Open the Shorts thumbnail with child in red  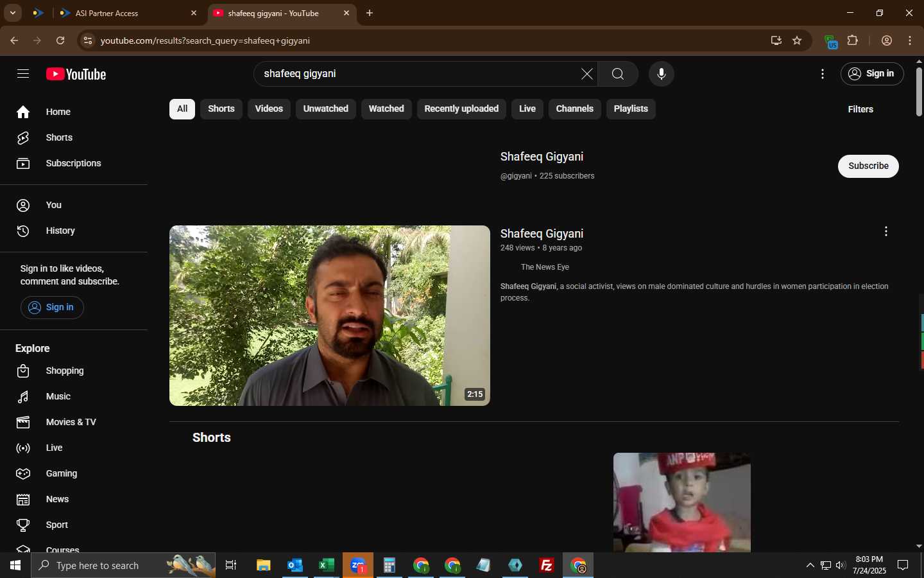coord(682,502)
